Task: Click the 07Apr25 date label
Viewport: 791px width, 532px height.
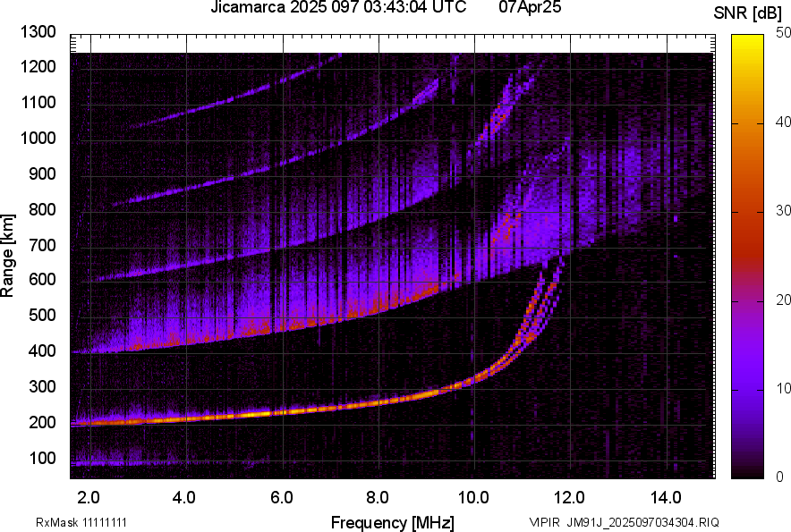Action: tap(530, 7)
